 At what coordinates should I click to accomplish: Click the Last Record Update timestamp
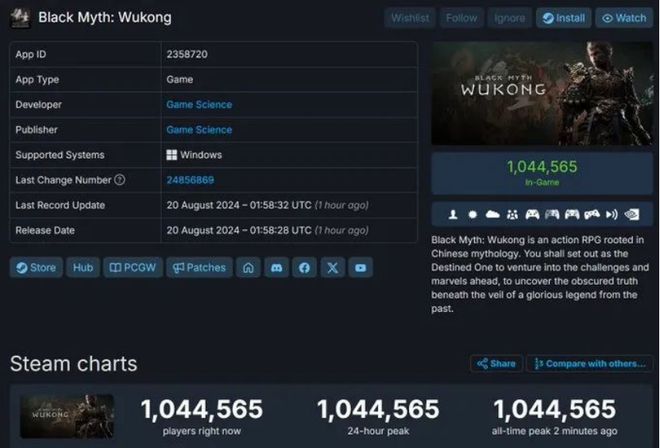pos(267,205)
